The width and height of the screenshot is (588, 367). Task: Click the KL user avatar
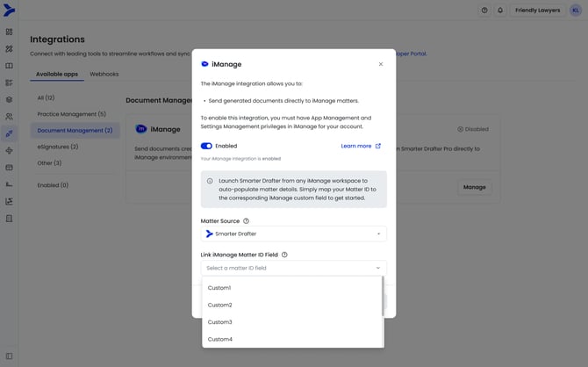[575, 11]
